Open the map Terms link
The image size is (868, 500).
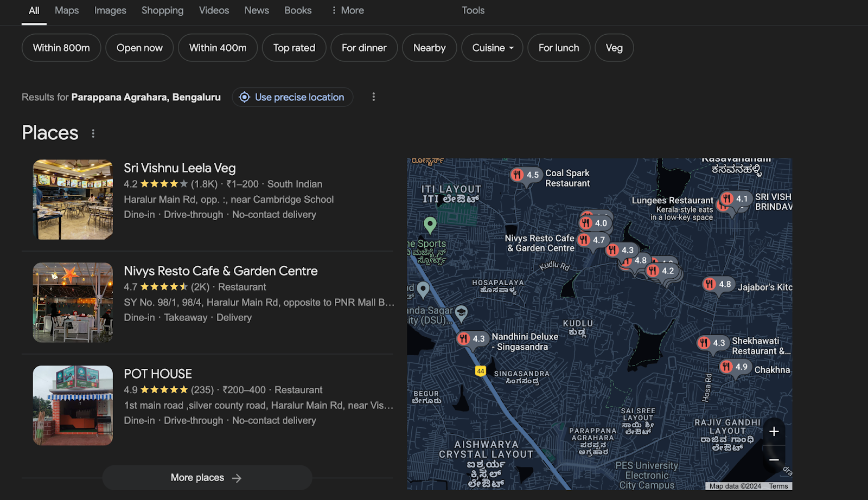[778, 486]
